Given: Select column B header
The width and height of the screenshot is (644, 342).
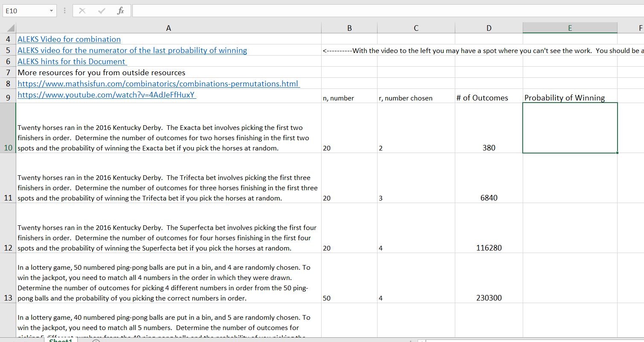Looking at the screenshot, I should (x=349, y=28).
